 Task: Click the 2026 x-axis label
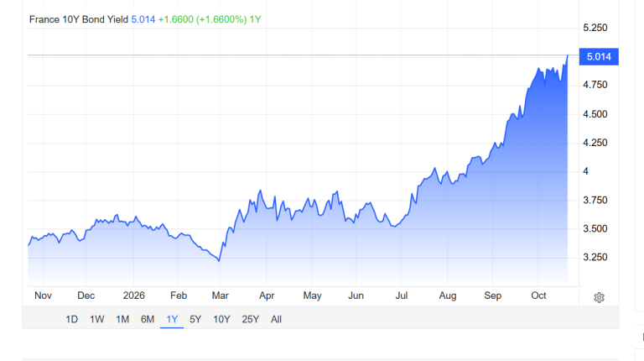(134, 296)
